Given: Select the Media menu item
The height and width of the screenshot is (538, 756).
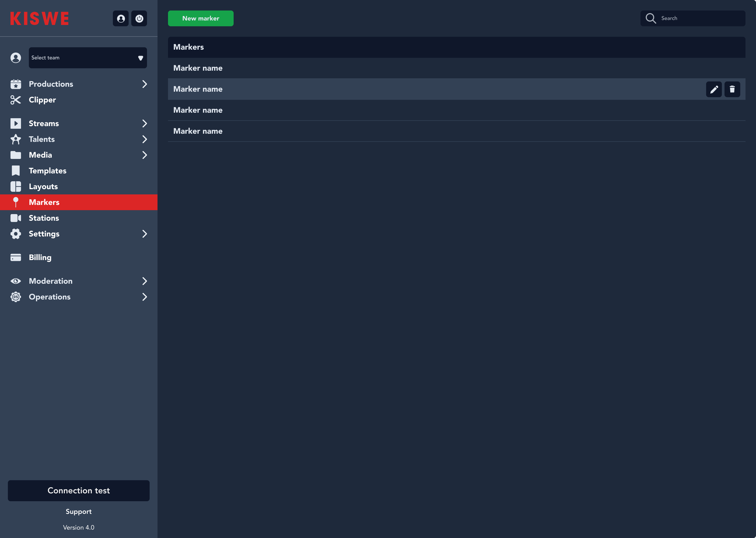Looking at the screenshot, I should pos(40,155).
